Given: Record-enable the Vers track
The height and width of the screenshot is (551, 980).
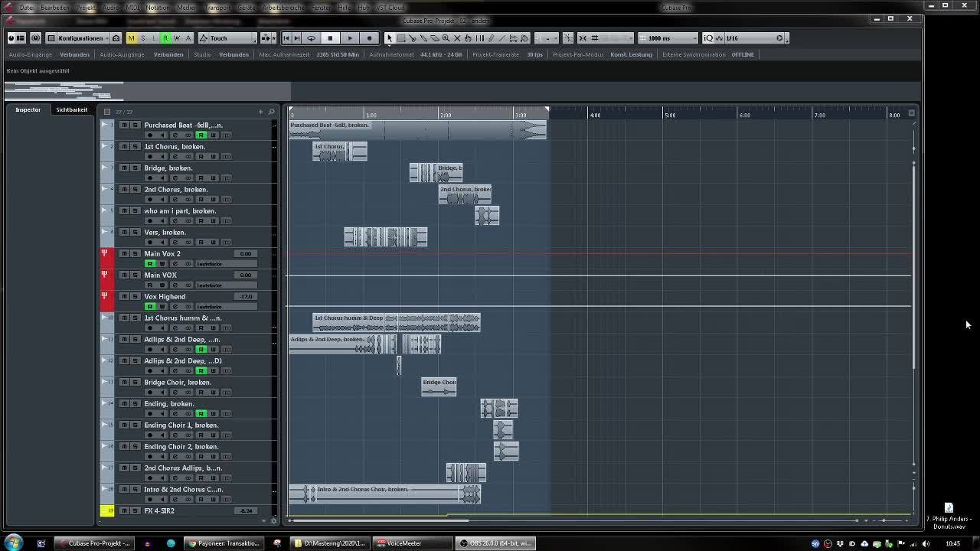Looking at the screenshot, I should [149, 243].
